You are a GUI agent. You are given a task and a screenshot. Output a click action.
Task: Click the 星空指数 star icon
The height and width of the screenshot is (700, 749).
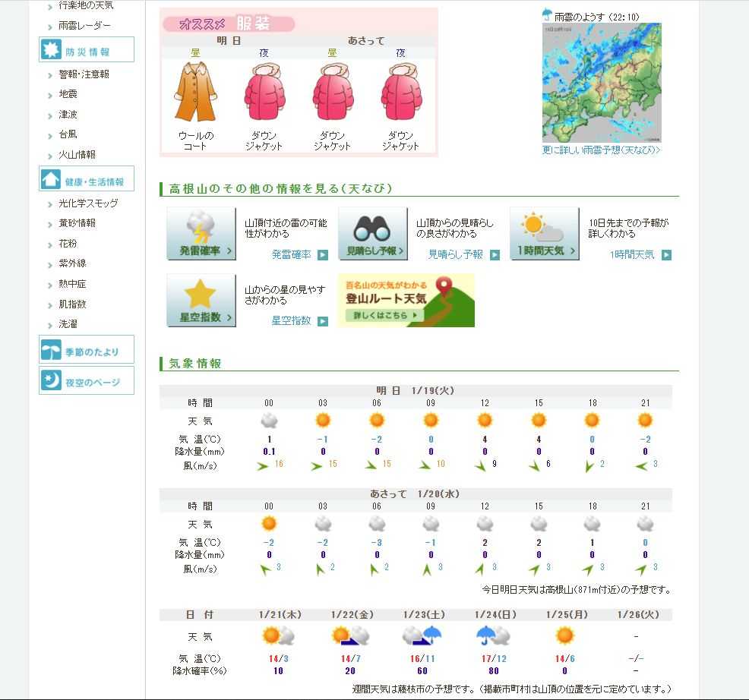[201, 300]
